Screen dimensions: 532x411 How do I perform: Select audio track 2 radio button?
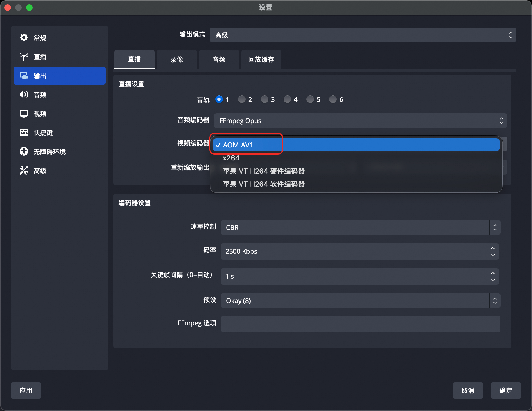point(242,99)
